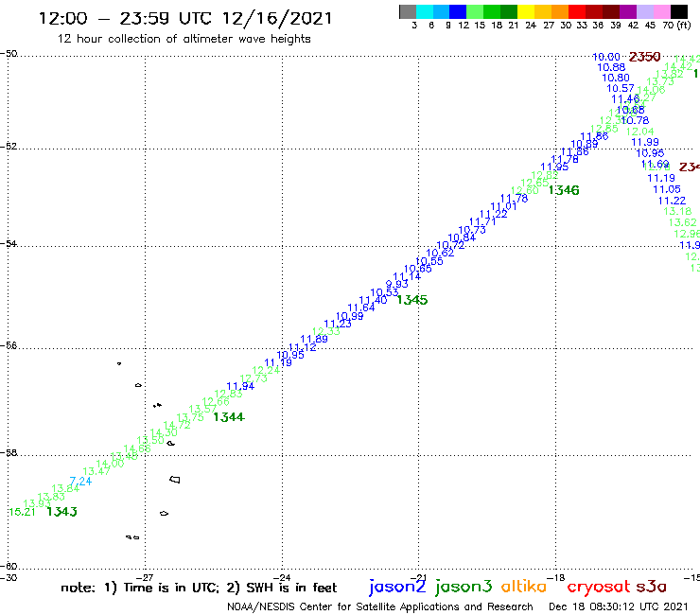700x615 pixels.
Task: Click the 11.94 wave height value
Action: tap(240, 386)
